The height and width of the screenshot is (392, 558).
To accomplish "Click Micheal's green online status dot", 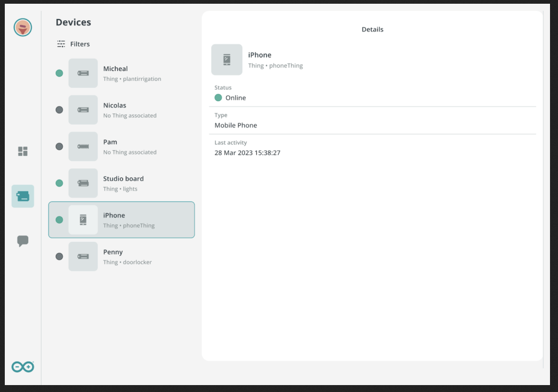I will click(x=60, y=73).
